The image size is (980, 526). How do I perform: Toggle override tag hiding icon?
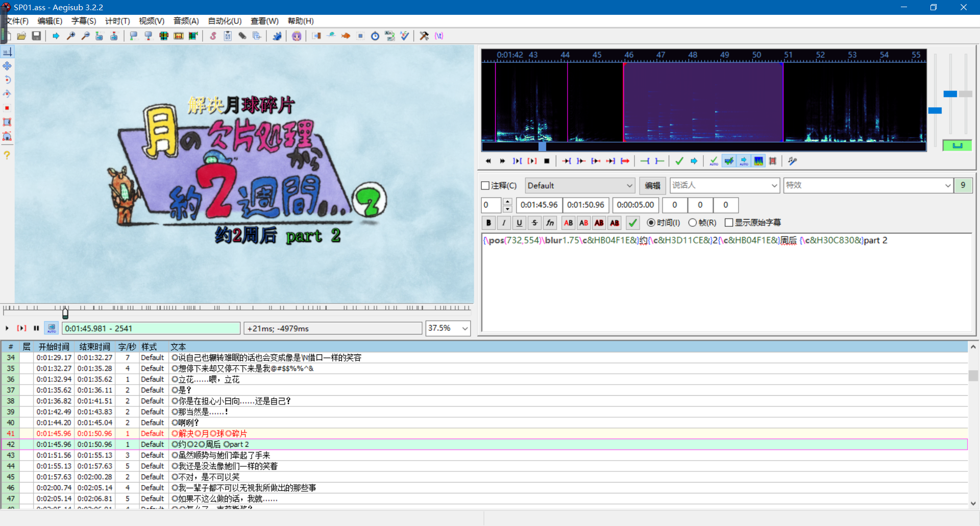pyautogui.click(x=439, y=36)
